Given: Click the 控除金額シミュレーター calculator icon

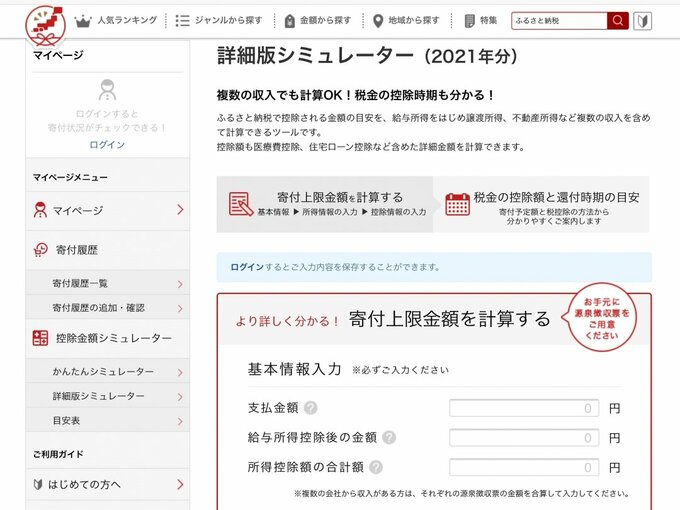Looking at the screenshot, I should [41, 338].
